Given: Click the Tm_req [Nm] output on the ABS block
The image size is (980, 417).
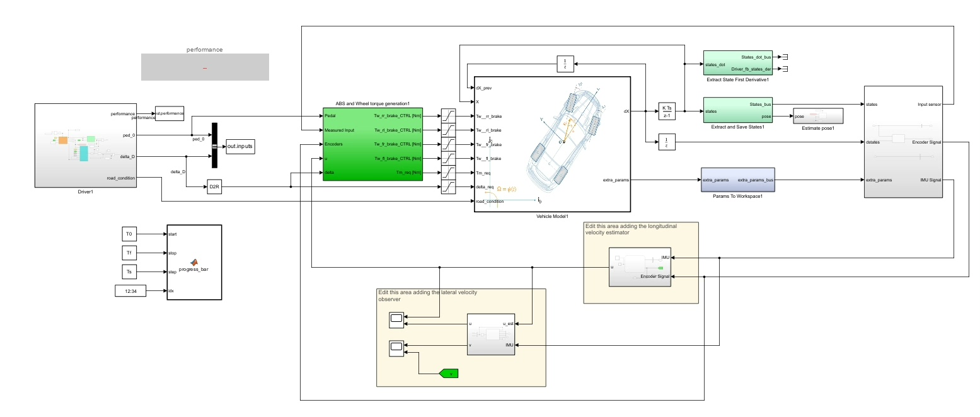Looking at the screenshot, I should pos(408,173).
